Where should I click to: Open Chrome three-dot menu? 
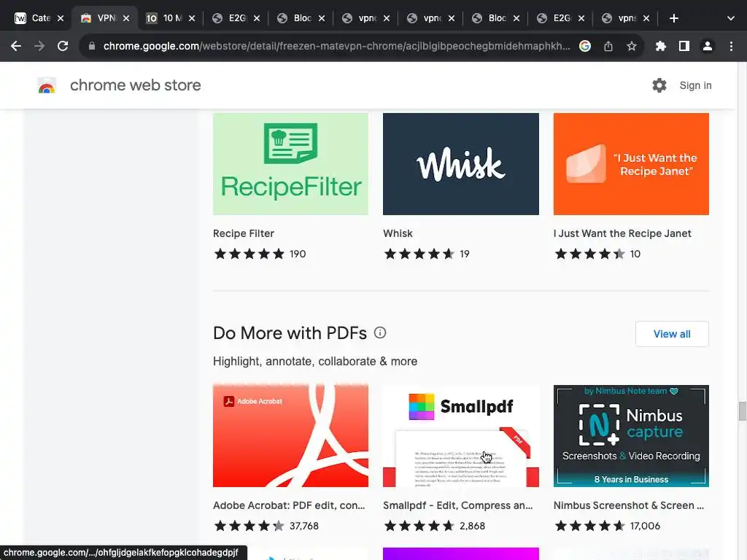[x=731, y=46]
